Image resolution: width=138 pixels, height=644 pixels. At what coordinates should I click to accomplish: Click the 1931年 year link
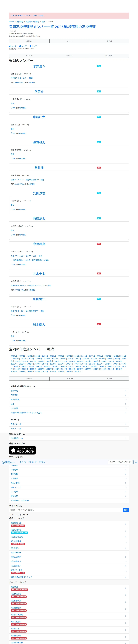click(76, 372)
